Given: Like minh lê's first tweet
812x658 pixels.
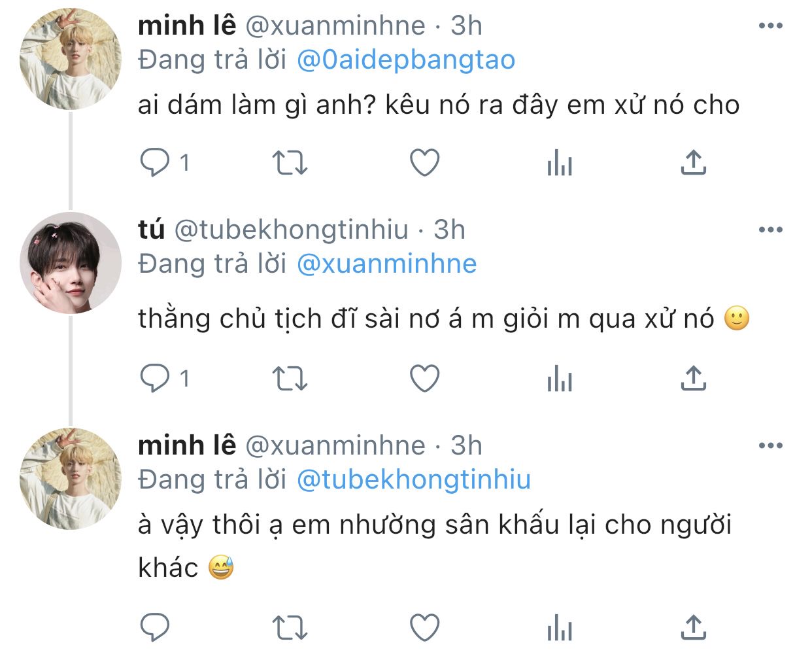Looking at the screenshot, I should [x=424, y=162].
